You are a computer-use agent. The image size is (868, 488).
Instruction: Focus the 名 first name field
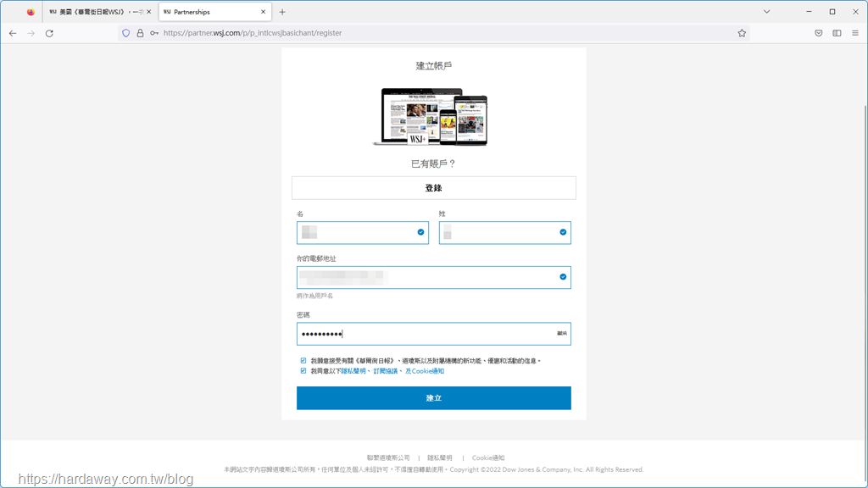[363, 233]
